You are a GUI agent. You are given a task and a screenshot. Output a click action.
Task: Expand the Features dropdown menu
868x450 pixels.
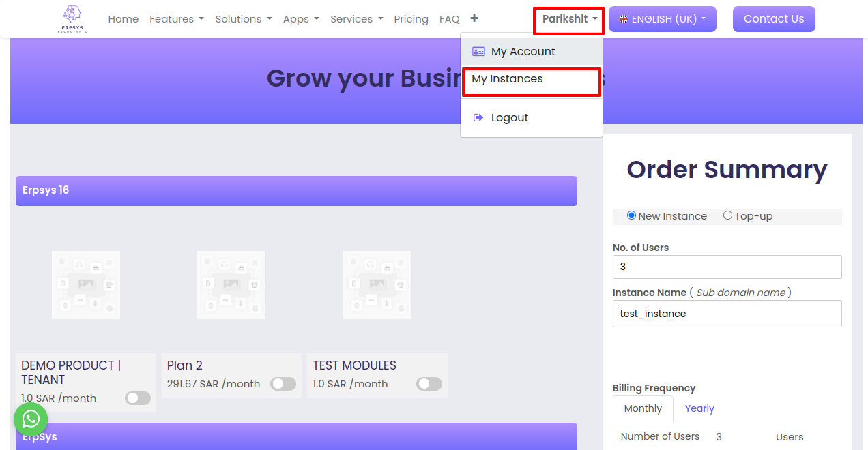[177, 19]
